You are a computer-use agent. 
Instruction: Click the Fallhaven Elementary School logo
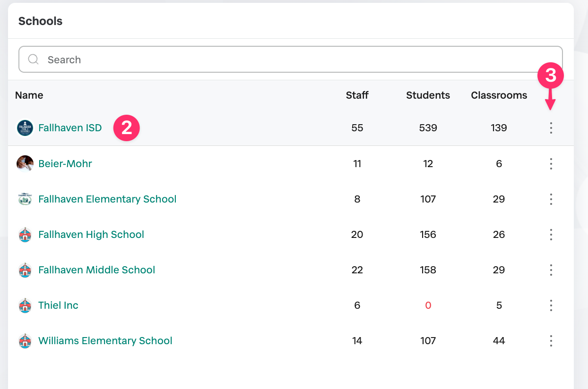[25, 199]
